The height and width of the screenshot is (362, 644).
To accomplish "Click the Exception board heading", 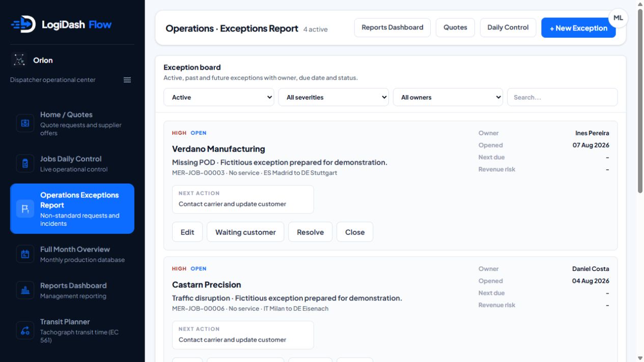I will coord(192,67).
